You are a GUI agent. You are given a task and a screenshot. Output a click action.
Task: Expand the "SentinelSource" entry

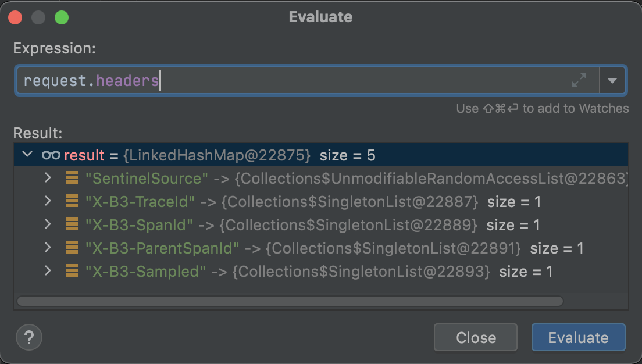pos(48,179)
